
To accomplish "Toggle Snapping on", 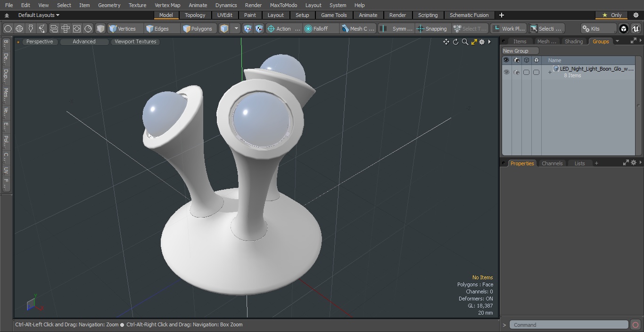I will [x=432, y=29].
